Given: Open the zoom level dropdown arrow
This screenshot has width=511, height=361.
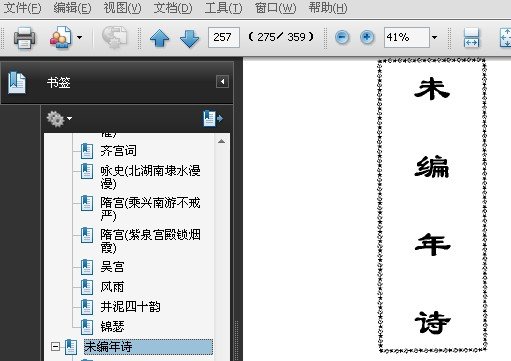Looking at the screenshot, I should coord(434,37).
